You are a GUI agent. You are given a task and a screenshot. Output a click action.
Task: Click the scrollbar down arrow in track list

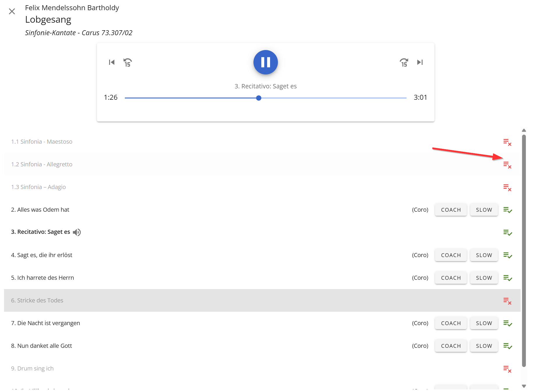[x=524, y=386]
